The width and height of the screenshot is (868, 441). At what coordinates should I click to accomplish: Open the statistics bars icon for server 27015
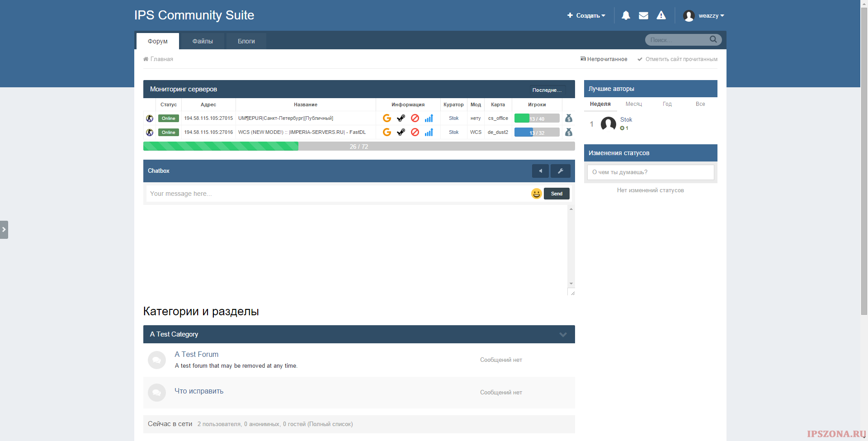(x=429, y=118)
